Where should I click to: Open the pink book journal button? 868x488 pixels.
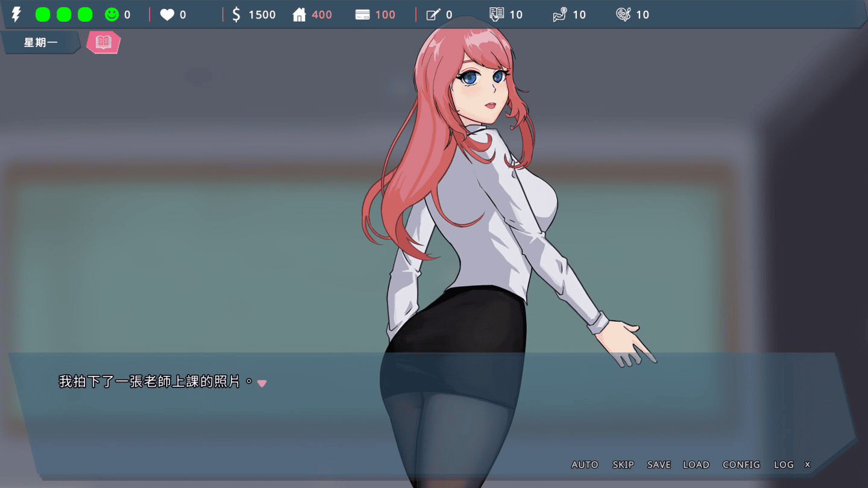[104, 42]
